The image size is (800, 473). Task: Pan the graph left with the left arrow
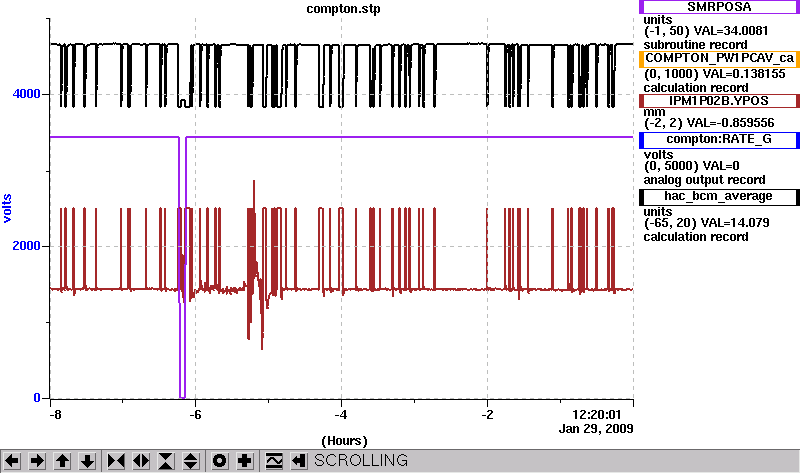pos(12,461)
